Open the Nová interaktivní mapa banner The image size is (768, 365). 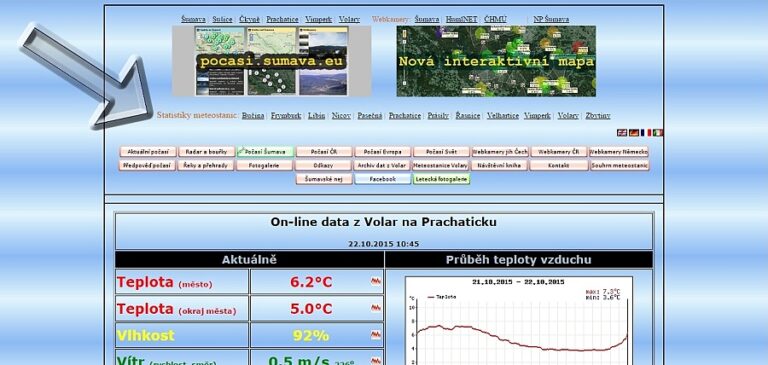496,61
